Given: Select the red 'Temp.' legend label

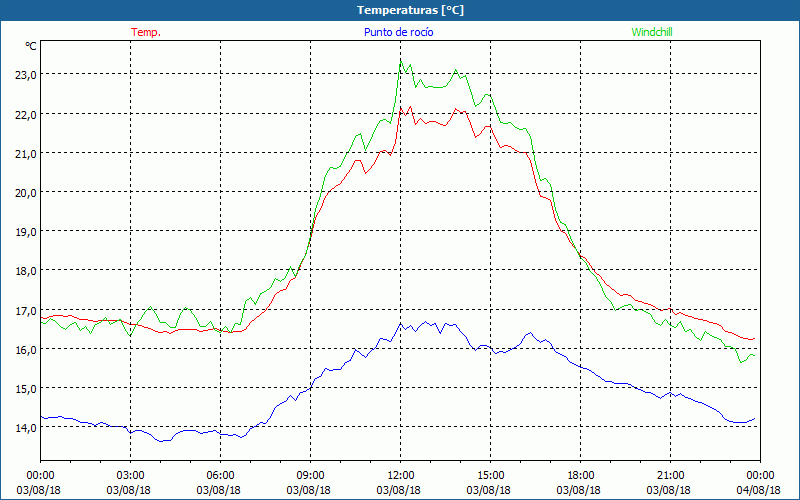Looking at the screenshot, I should click(x=146, y=32).
